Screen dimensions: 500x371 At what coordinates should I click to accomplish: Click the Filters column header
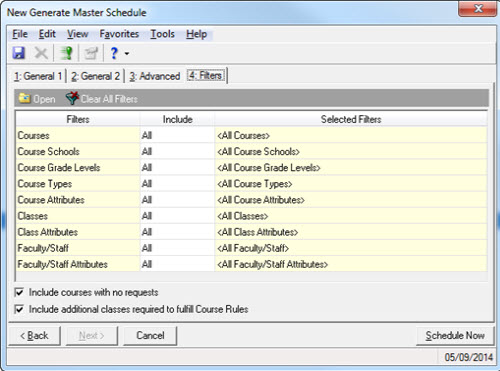[78, 119]
